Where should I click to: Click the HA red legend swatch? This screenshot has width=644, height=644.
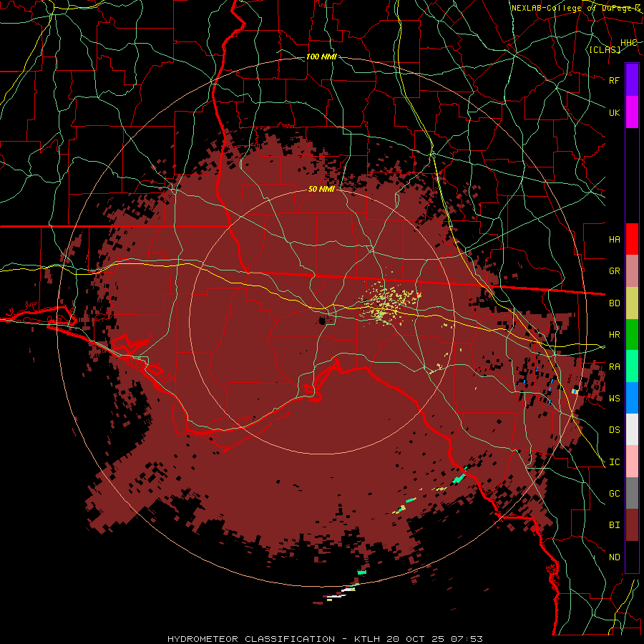click(x=632, y=239)
